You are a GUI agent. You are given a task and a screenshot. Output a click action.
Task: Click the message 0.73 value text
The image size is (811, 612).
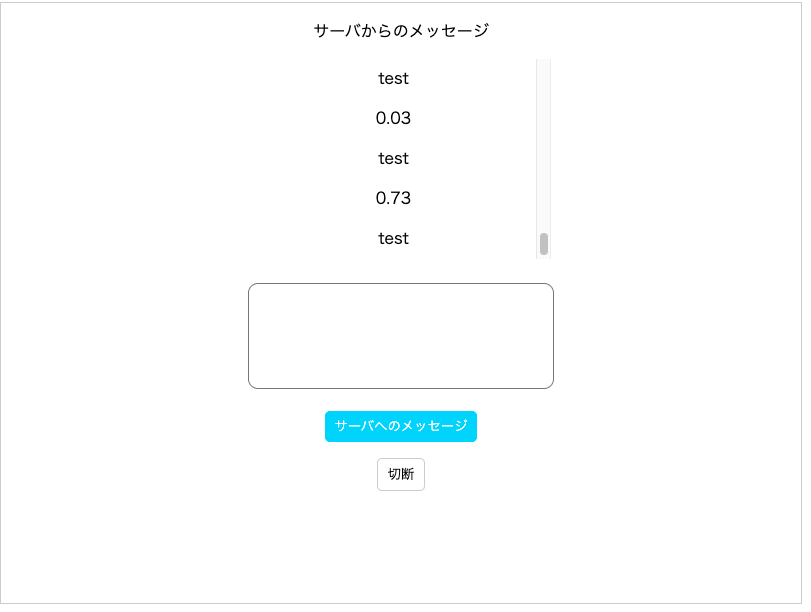click(393, 198)
